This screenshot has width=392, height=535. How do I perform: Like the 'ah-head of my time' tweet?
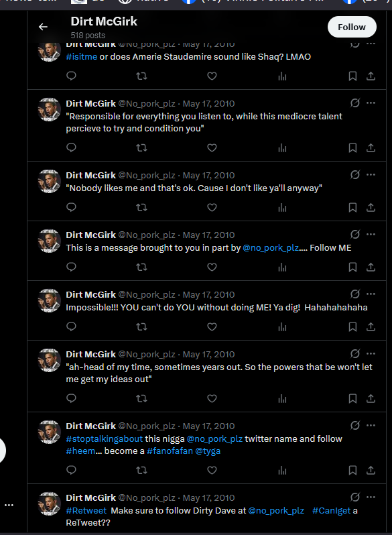(212, 398)
